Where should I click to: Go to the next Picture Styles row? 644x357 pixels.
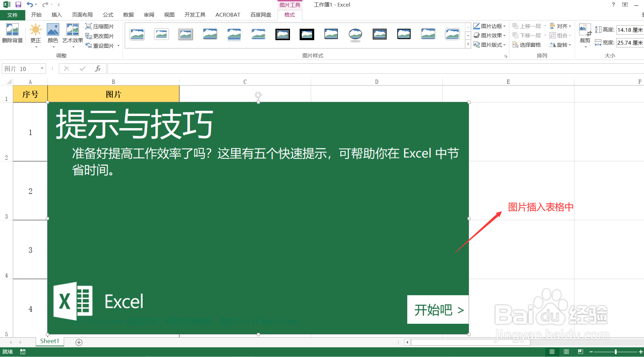click(x=468, y=36)
